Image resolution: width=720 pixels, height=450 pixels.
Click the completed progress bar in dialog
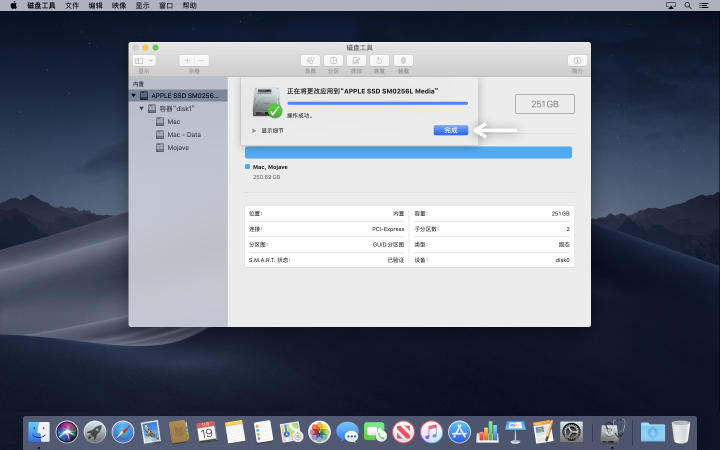point(377,104)
